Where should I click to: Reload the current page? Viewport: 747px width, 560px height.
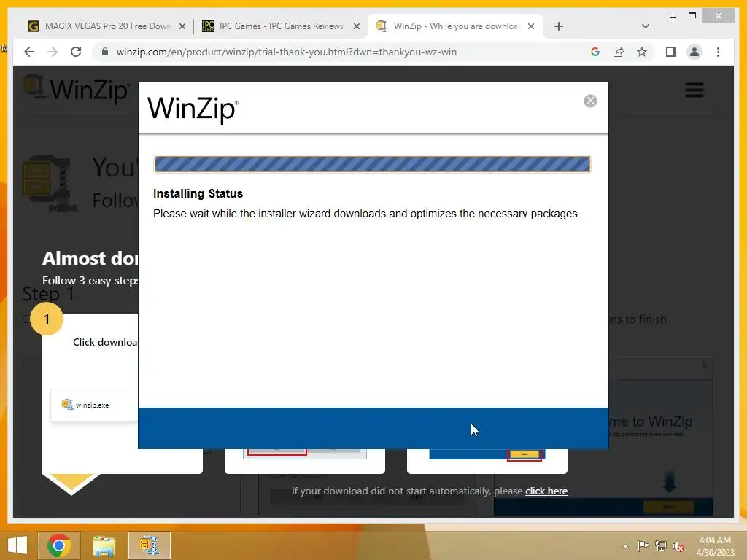76,52
